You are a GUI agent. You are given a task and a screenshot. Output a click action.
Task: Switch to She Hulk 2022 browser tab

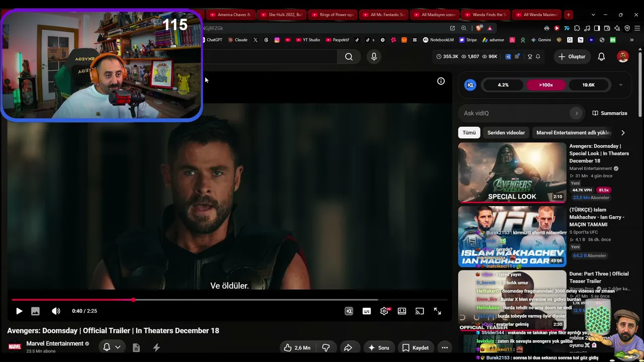[x=281, y=15]
